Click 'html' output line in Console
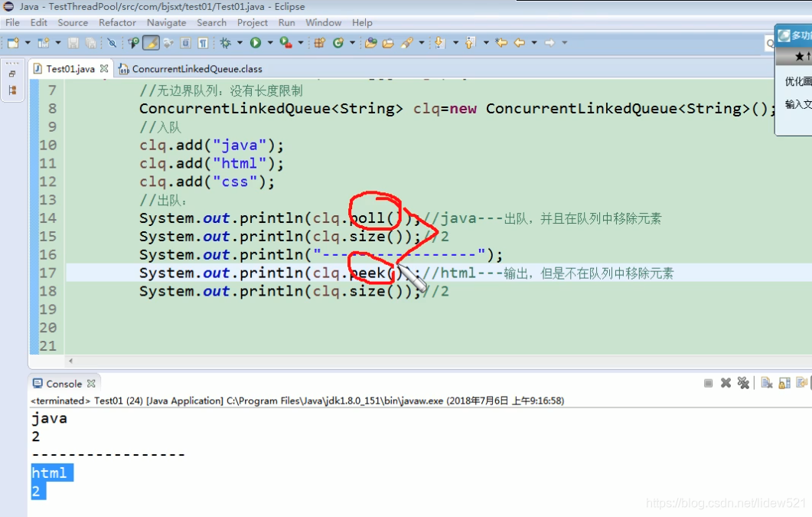The width and height of the screenshot is (812, 517). 50,473
